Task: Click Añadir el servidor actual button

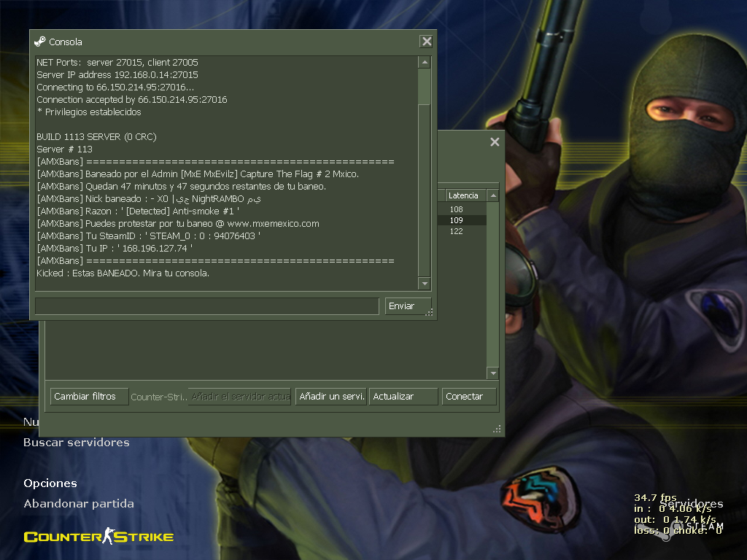Action: coord(239,396)
